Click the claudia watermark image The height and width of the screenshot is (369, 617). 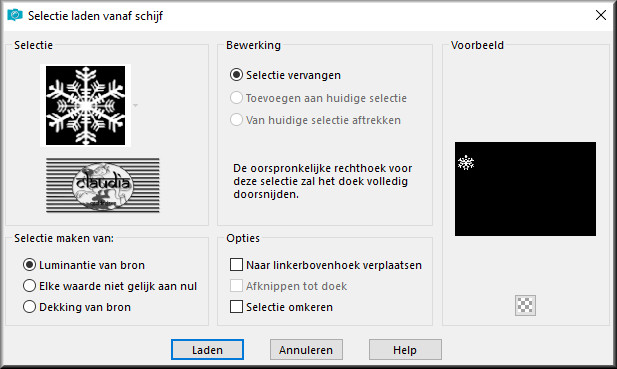click(103, 185)
